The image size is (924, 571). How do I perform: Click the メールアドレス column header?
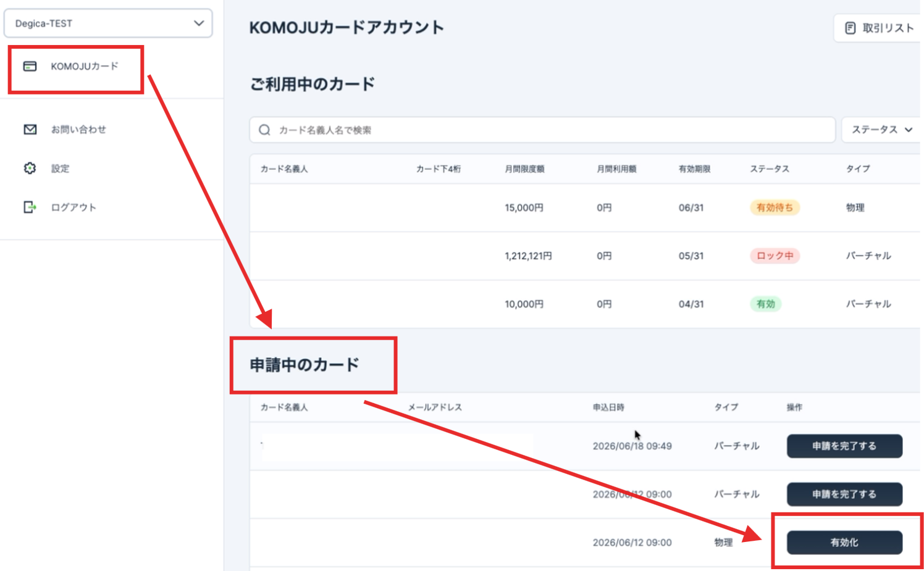point(435,407)
